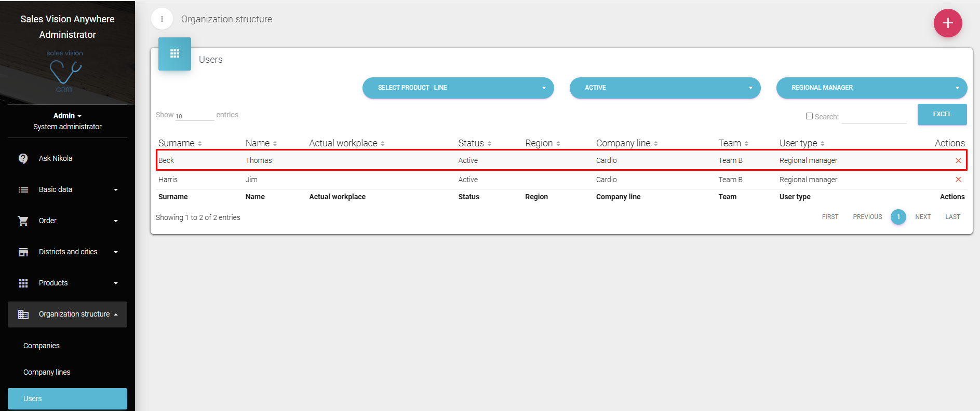Click the sales vision CRM logo
The image size is (980, 411).
coord(65,72)
